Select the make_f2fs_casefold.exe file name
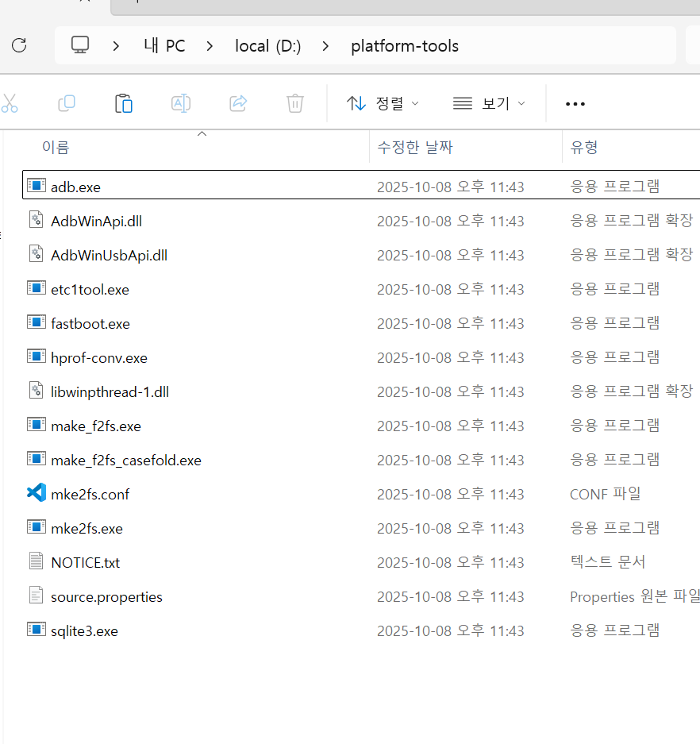This screenshot has height=744, width=700. point(126,461)
